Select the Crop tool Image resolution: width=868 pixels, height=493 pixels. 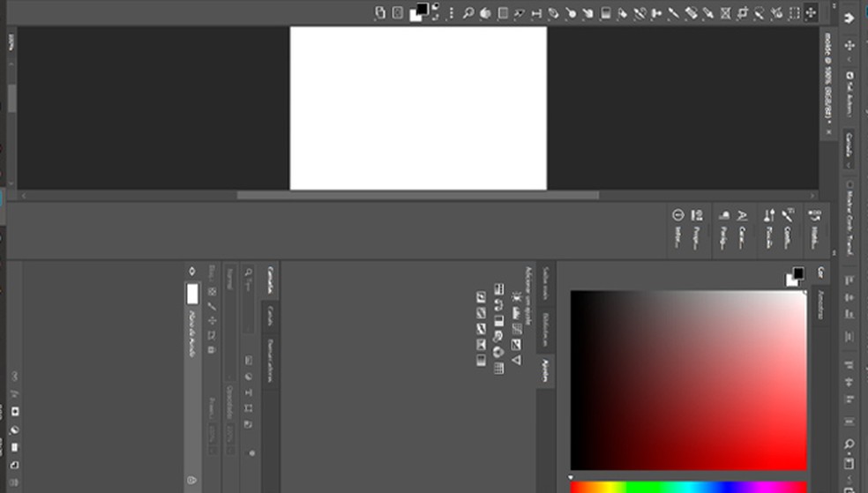click(743, 12)
